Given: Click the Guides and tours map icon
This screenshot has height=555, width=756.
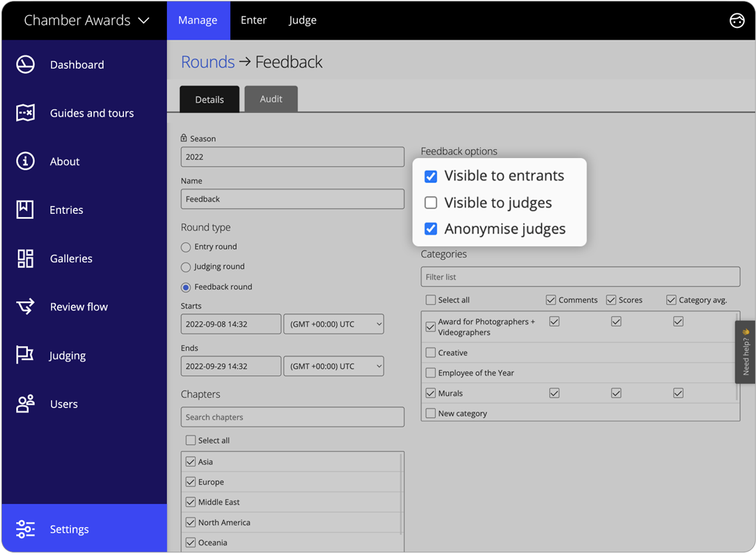Looking at the screenshot, I should [26, 113].
